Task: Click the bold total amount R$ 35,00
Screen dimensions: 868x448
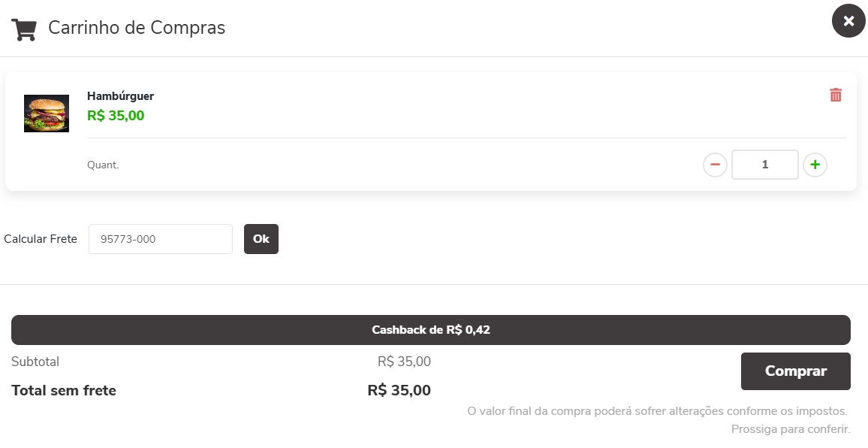Action: [x=399, y=390]
